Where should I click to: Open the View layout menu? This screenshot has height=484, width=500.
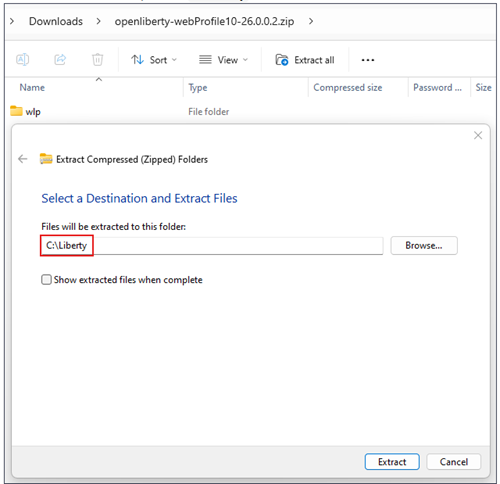(x=224, y=60)
